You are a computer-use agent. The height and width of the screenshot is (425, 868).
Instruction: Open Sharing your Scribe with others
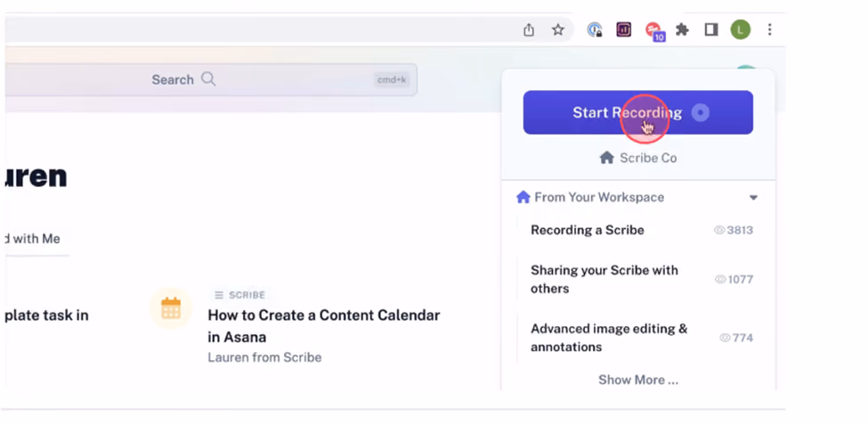pos(604,279)
